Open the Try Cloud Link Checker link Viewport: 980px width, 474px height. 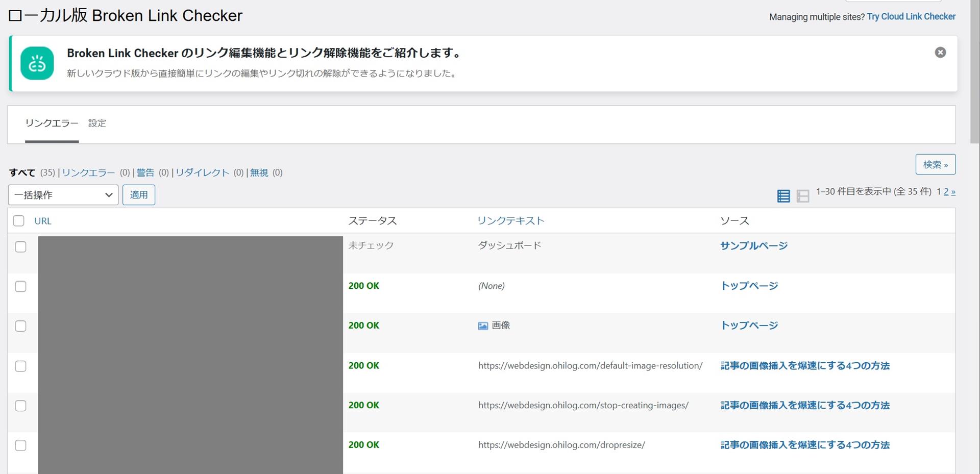[911, 17]
